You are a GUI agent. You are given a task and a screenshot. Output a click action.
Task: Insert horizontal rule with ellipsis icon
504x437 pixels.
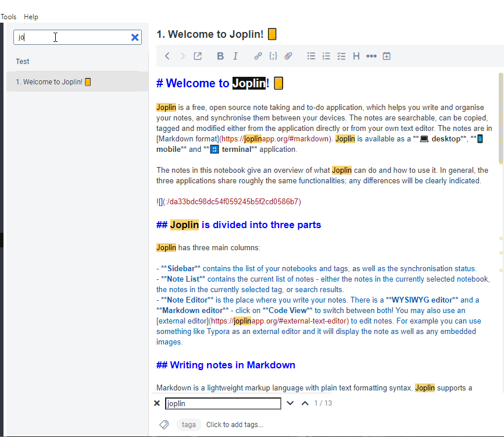coord(371,56)
